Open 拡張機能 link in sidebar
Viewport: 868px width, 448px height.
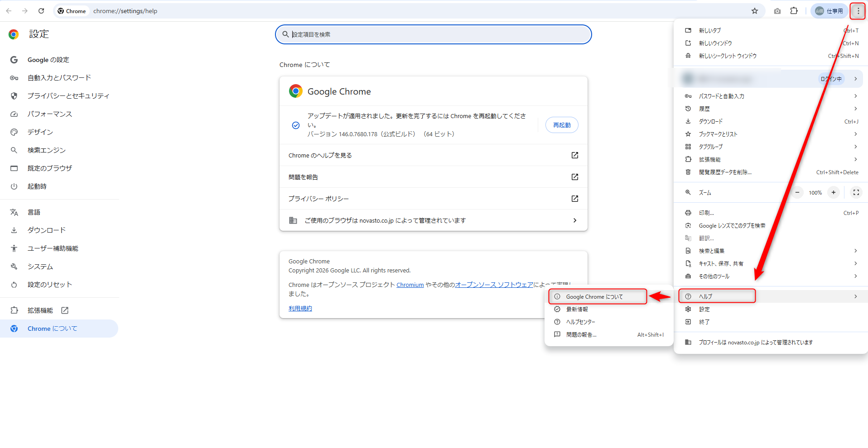[59, 310]
